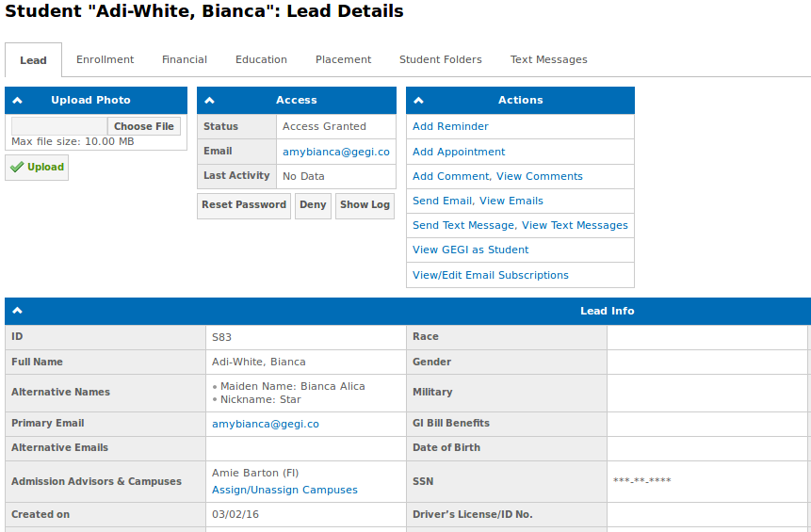
Task: Open the View Comments link
Action: click(x=540, y=176)
